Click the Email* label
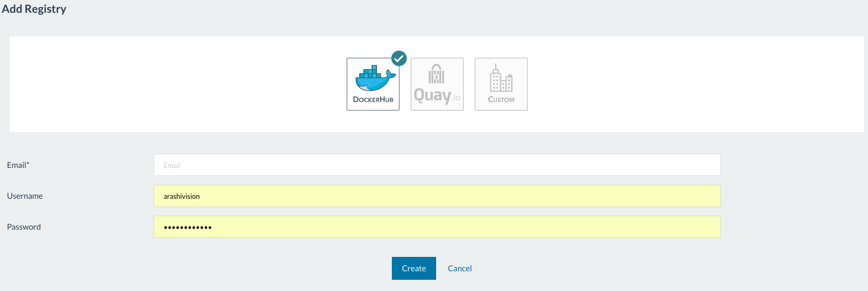 pos(18,165)
